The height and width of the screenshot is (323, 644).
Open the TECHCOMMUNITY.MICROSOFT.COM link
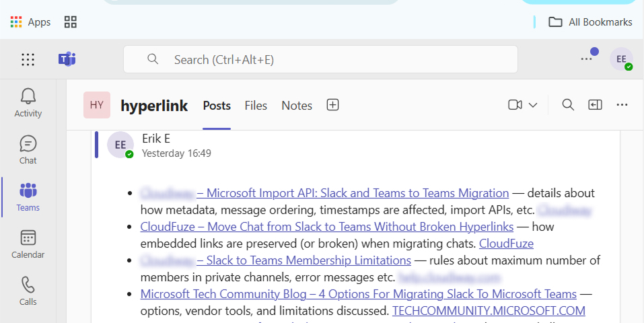(x=489, y=311)
